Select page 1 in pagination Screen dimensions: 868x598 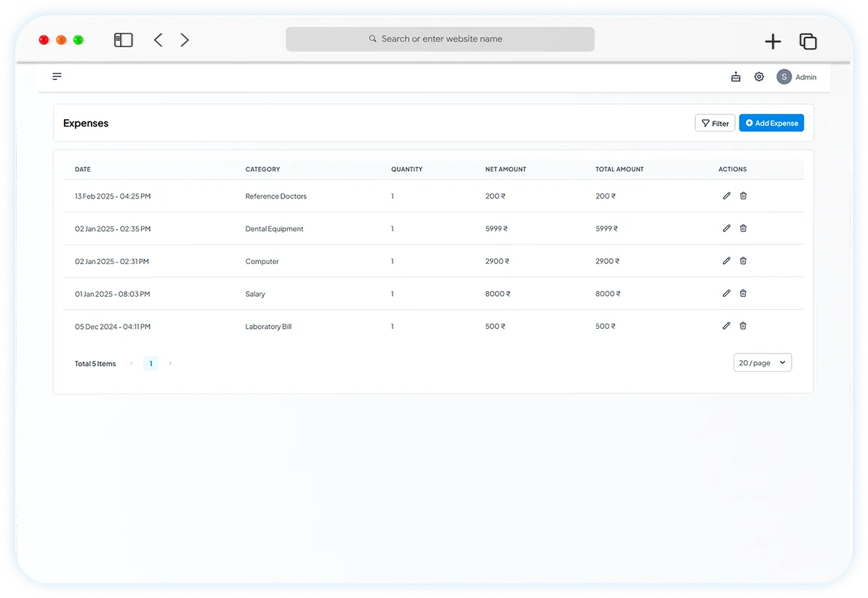coord(150,364)
